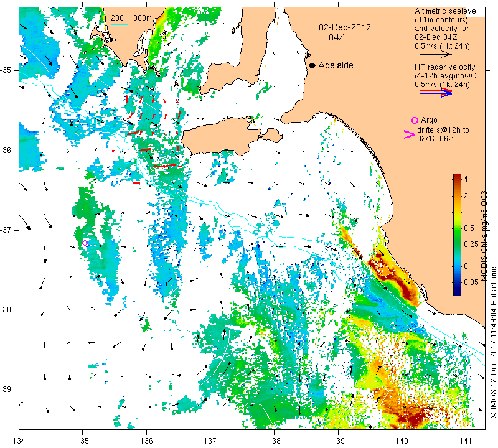Click the 'Altimetric sealevel' legend heading
This screenshot has width=498, height=448.
pos(446,11)
